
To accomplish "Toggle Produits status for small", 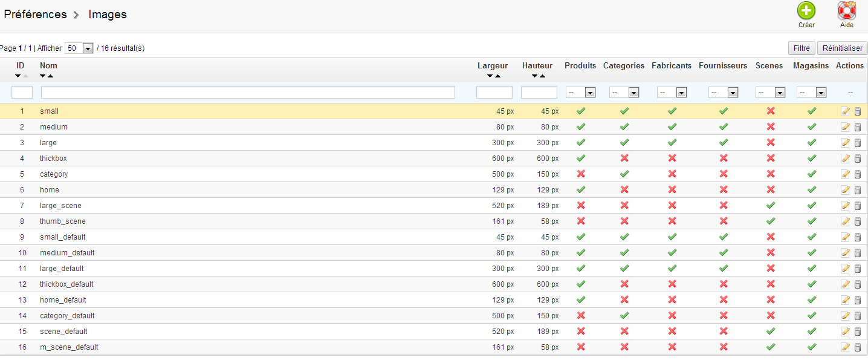I will pyautogui.click(x=581, y=111).
